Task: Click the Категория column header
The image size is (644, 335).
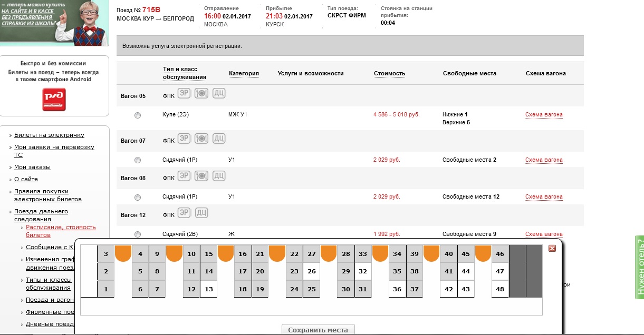Action: (244, 73)
